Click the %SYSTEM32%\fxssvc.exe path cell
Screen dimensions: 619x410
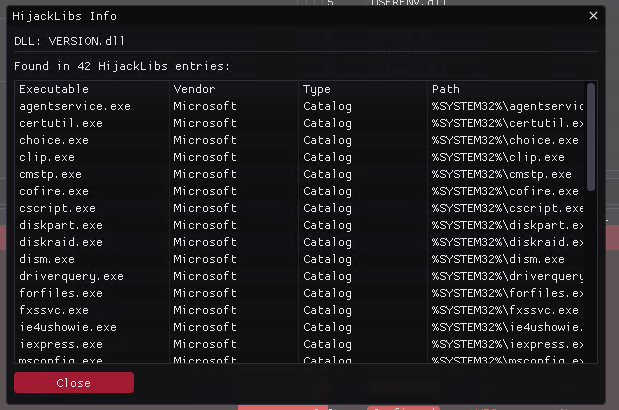coord(505,310)
